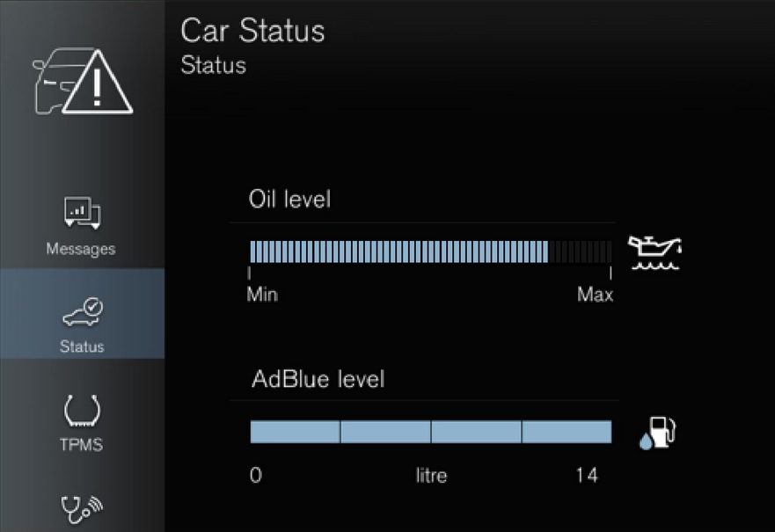Tap the oil can icon
The image size is (775, 532).
pos(654,252)
